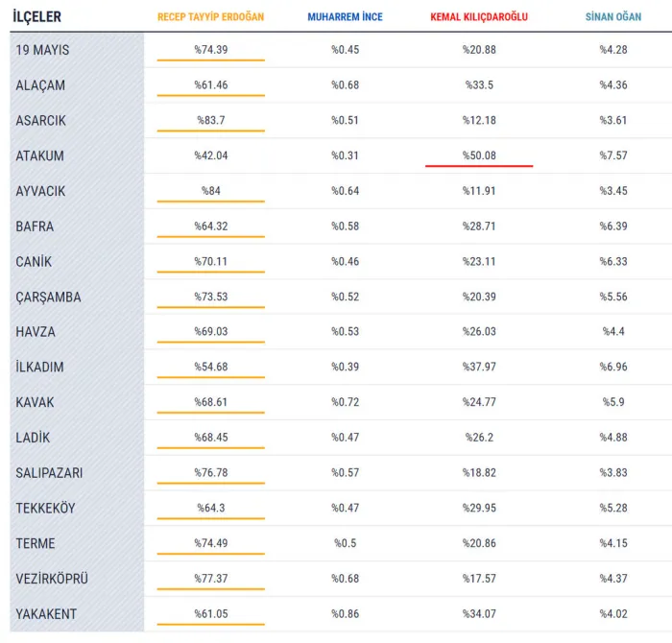The height and width of the screenshot is (643, 672).
Task: Select the Muharrem İnce column header
Action: point(345,16)
